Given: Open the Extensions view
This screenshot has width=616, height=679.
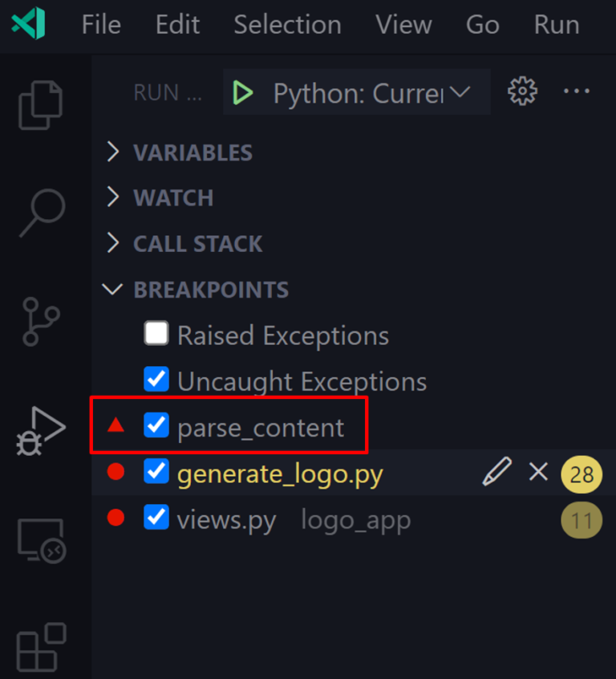Looking at the screenshot, I should pos(40,647).
